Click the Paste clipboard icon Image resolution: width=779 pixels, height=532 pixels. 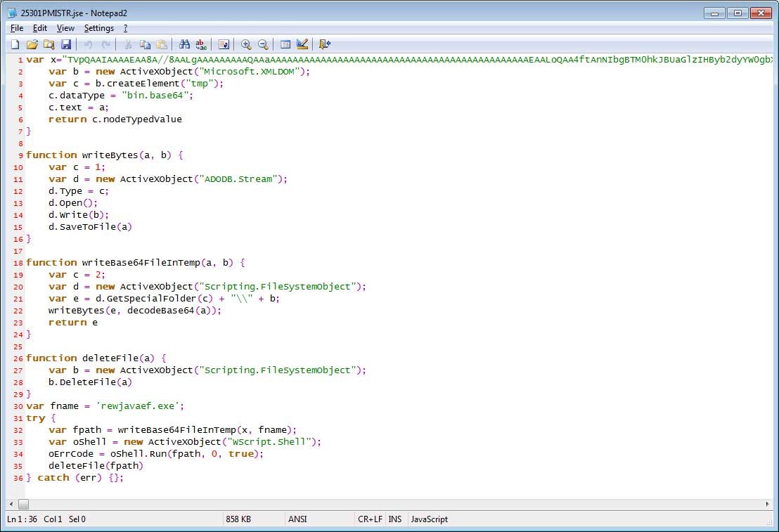tap(162, 45)
